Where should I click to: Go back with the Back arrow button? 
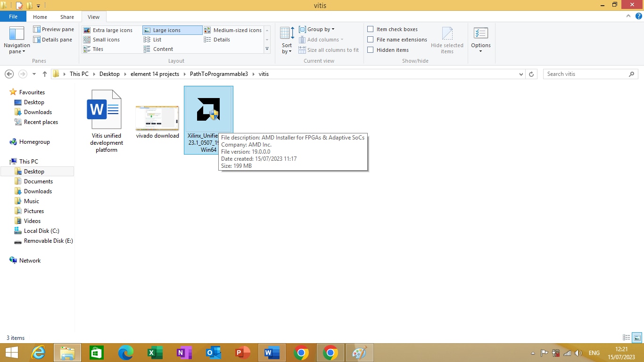[x=9, y=74]
